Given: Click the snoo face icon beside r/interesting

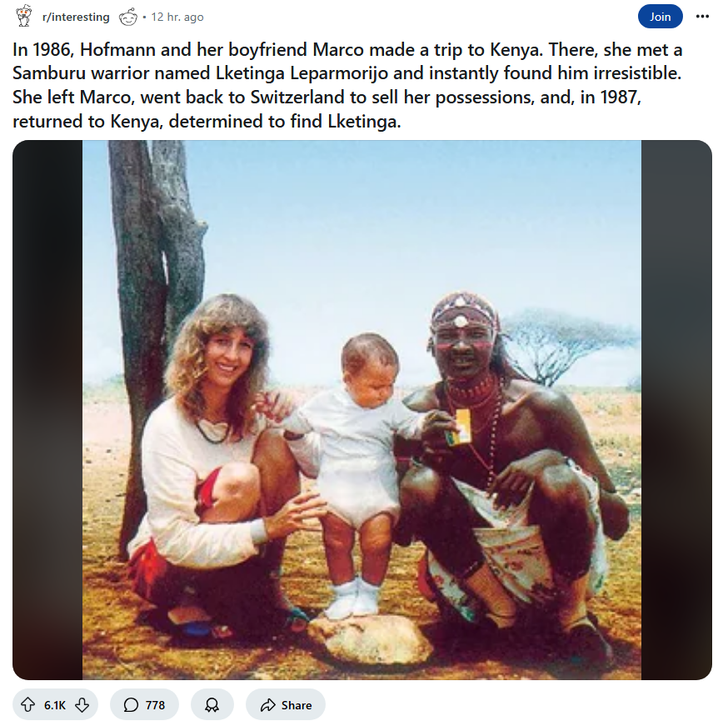Looking at the screenshot, I should pyautogui.click(x=128, y=17).
